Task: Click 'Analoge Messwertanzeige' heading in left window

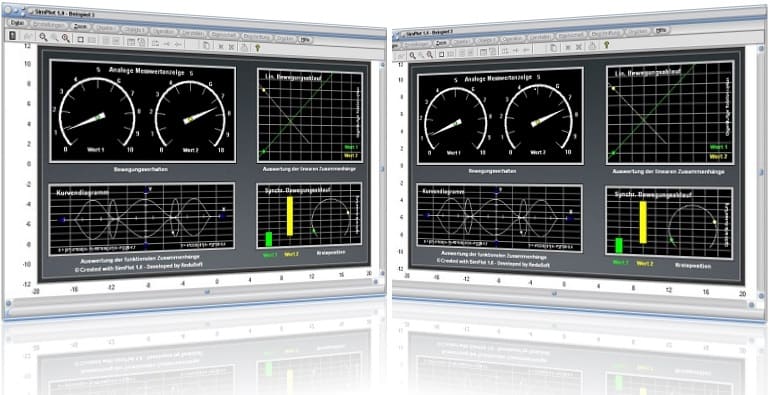Action: click(147, 71)
